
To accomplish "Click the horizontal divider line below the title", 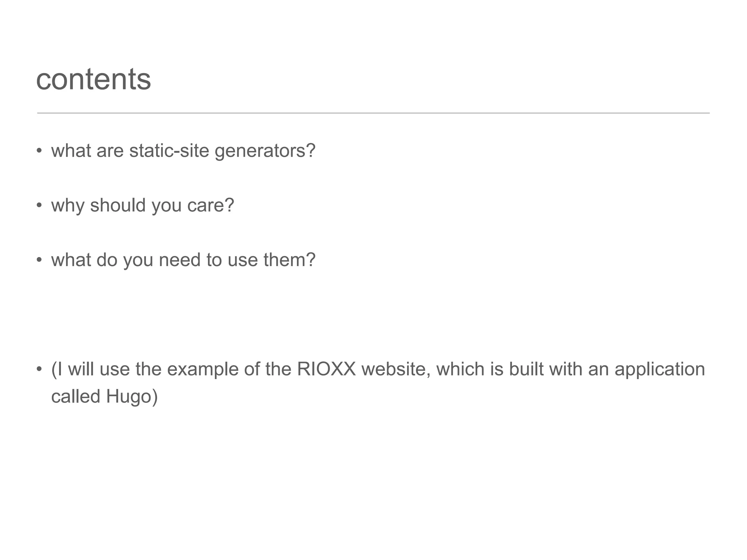I will 373,113.
